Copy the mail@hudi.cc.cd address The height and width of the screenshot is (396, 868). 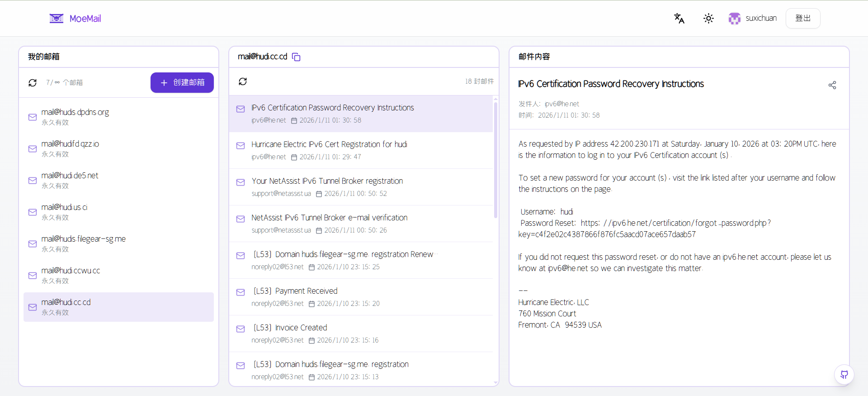click(296, 57)
